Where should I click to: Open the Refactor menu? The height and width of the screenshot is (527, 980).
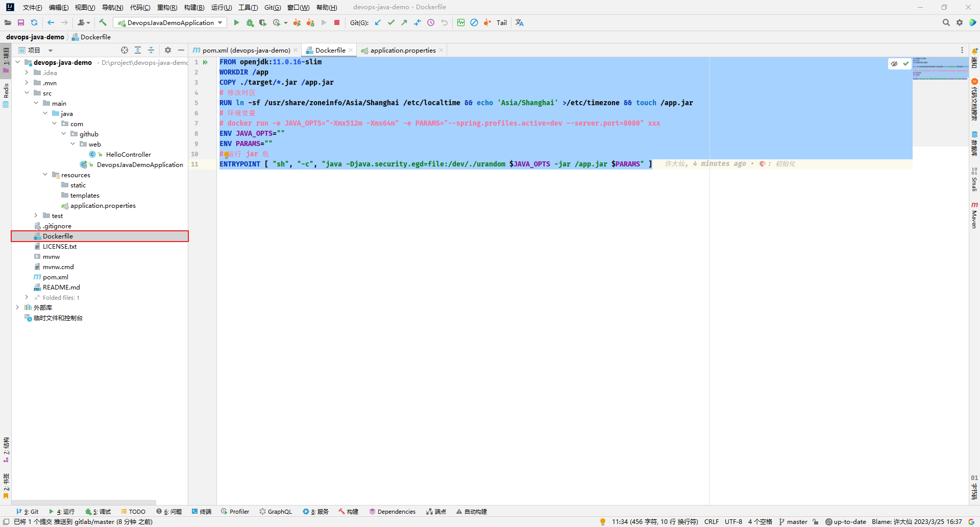coord(167,7)
